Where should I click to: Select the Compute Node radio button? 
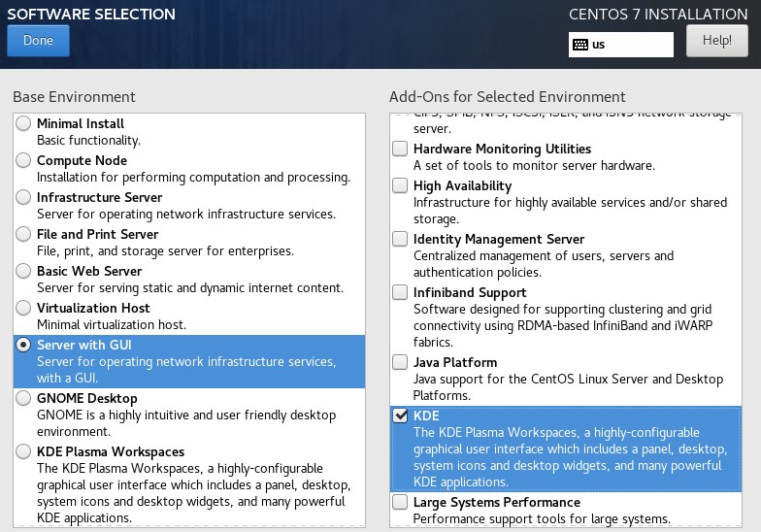pos(23,160)
